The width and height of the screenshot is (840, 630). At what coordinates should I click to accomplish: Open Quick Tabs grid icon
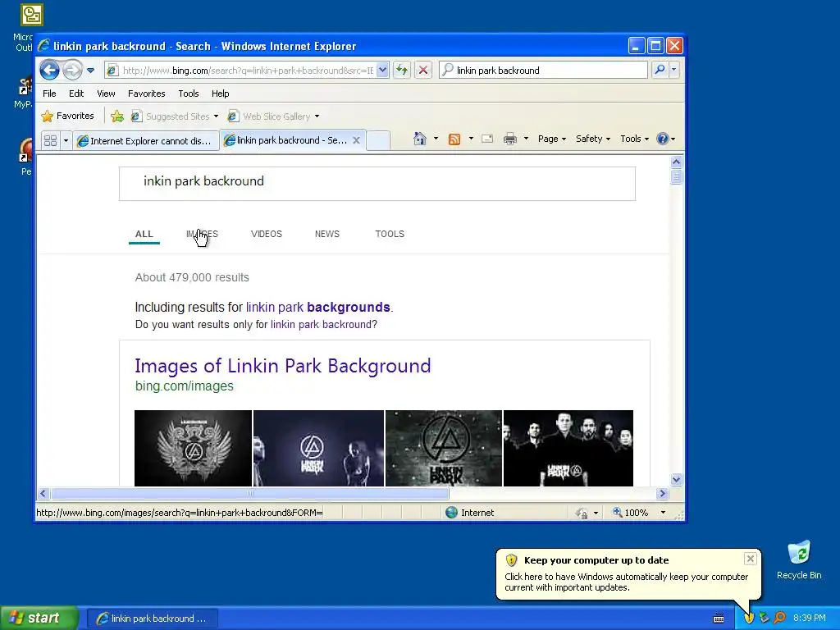(x=50, y=140)
